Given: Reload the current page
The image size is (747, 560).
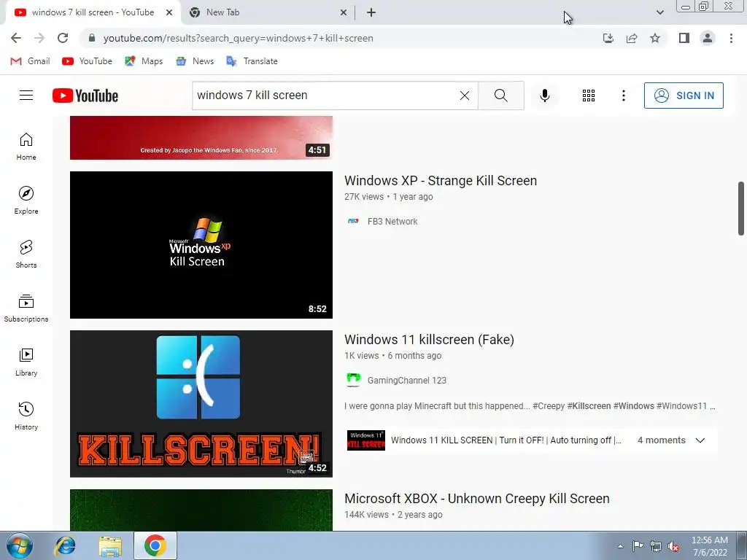Looking at the screenshot, I should (63, 38).
